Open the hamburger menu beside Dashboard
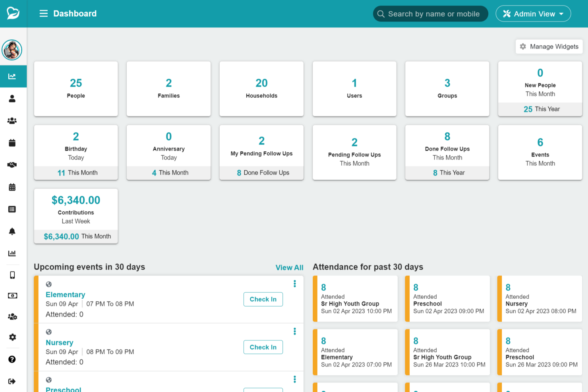 pos(43,13)
